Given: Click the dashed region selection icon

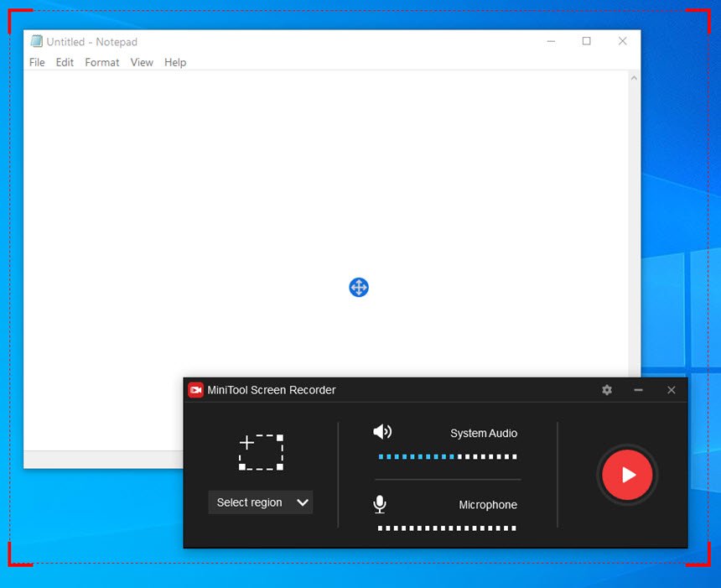Looking at the screenshot, I should coord(261,452).
